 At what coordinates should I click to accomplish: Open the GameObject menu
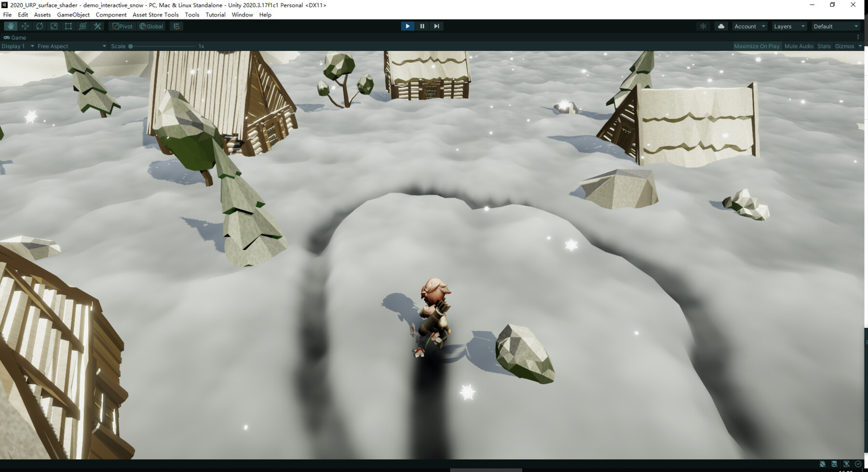click(72, 14)
